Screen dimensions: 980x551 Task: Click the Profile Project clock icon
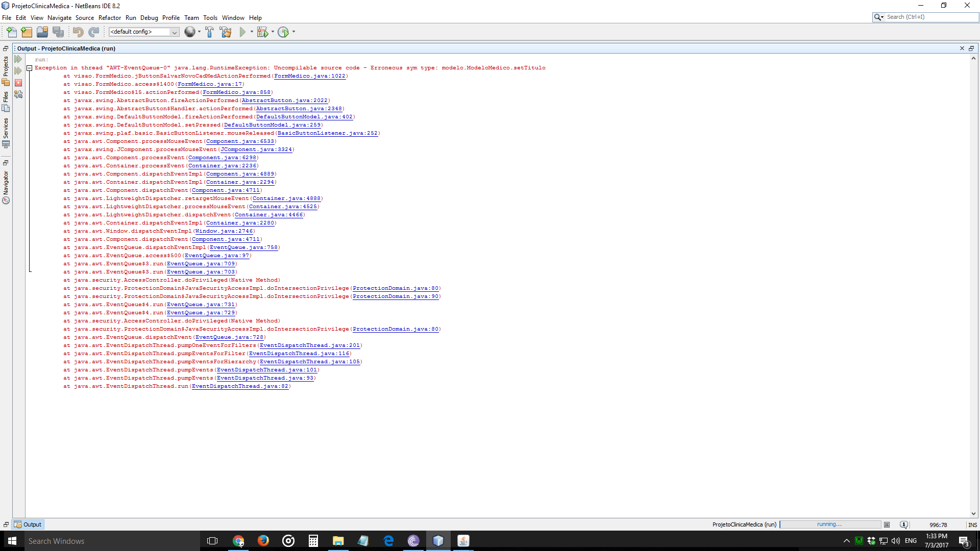click(283, 32)
